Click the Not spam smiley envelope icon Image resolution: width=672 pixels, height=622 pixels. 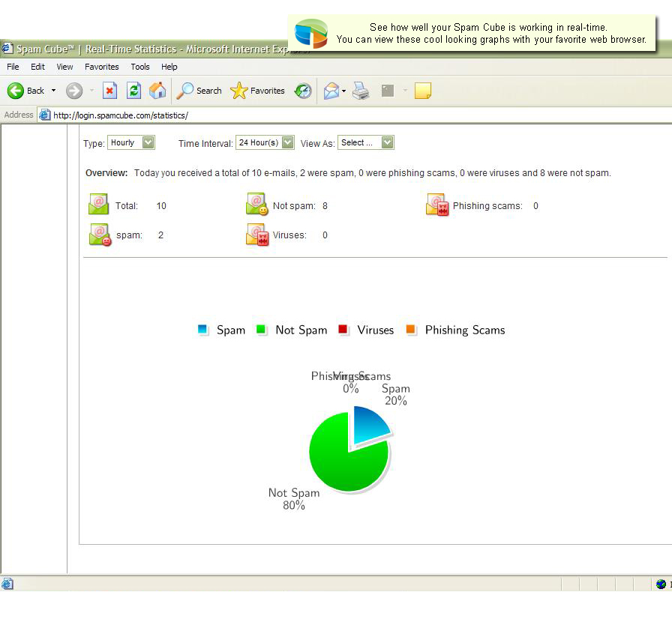[x=256, y=204]
